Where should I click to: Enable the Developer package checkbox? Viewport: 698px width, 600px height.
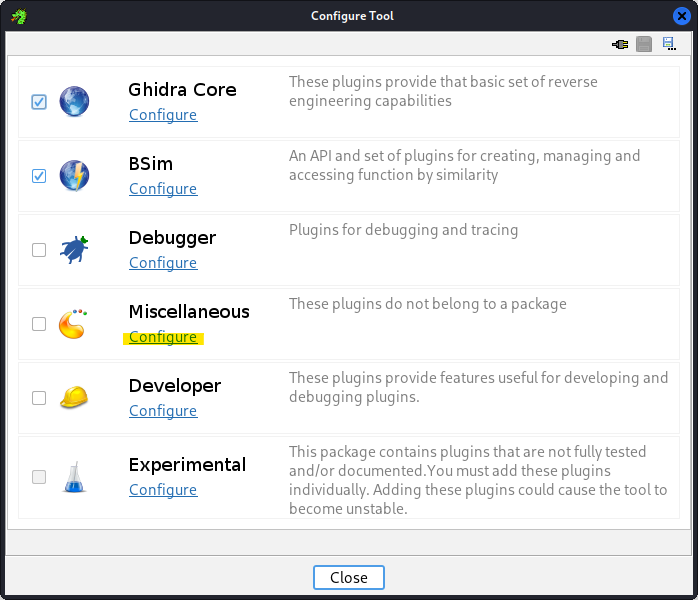(39, 398)
